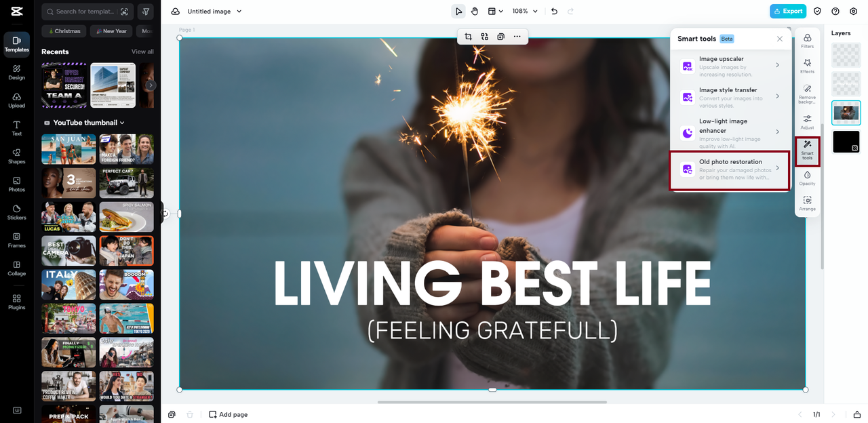Open the Plugins panel
The height and width of the screenshot is (423, 868).
click(16, 302)
